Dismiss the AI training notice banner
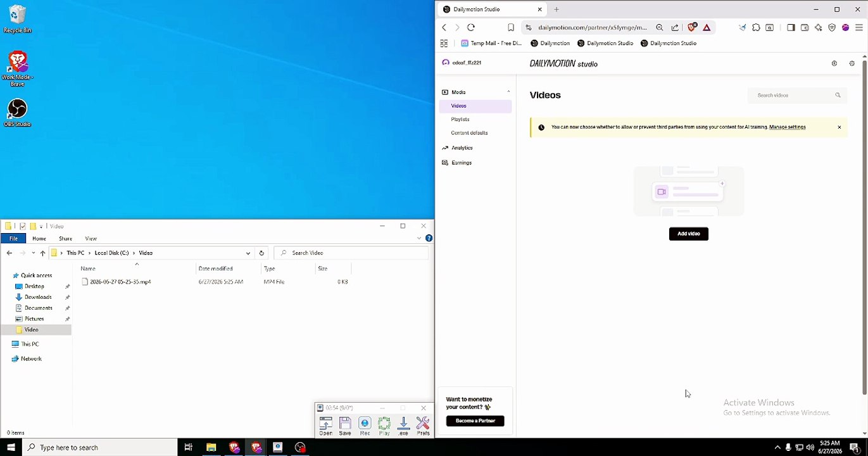Viewport: 868px width, 456px height. tap(840, 127)
